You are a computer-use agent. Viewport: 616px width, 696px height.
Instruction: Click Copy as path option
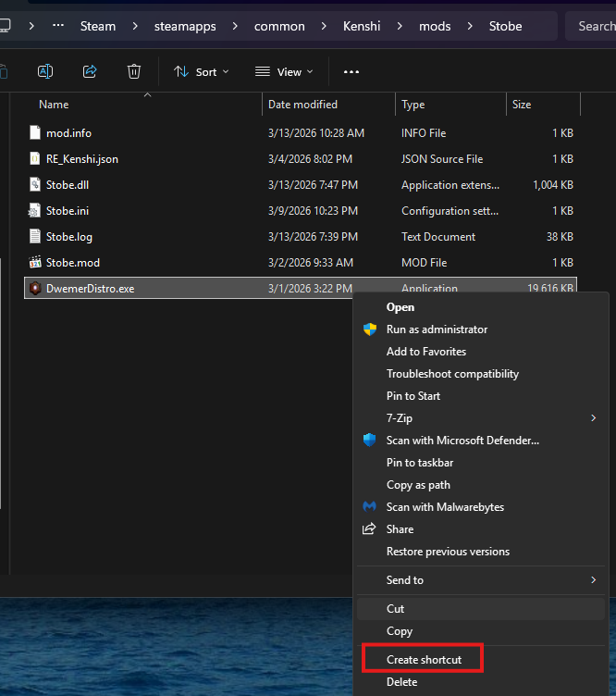[418, 485]
